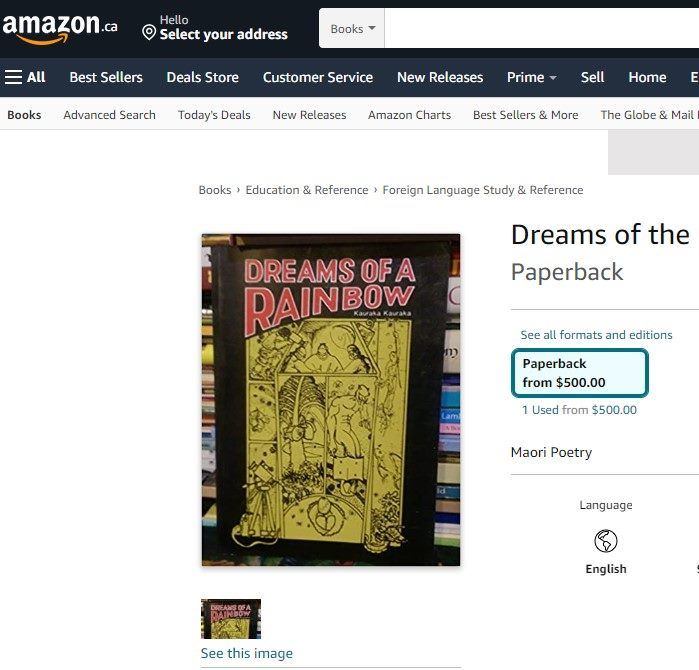Open Foreign Language Study & Reference breadcrumb
Image resolution: width=699 pixels, height=670 pixels.
(483, 190)
